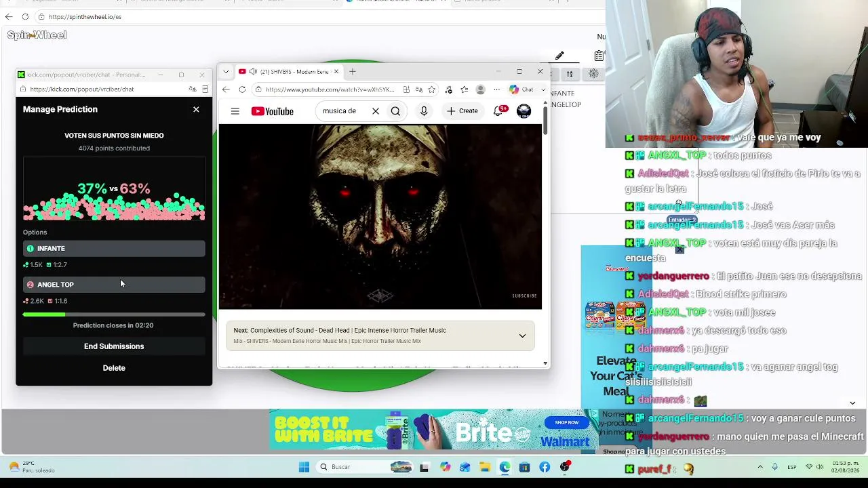Viewport: 868px width, 488px height.
Task: Select the ANGEL TOP prediction option
Action: click(x=114, y=285)
